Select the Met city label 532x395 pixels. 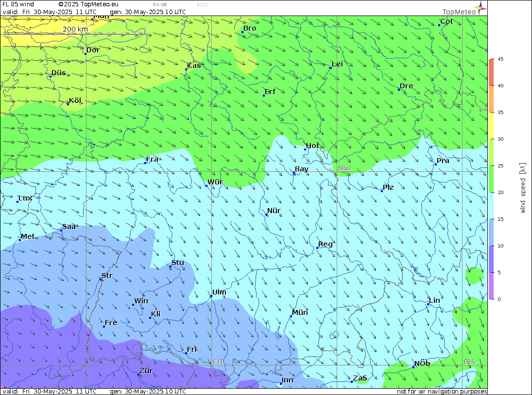pyautogui.click(x=28, y=236)
